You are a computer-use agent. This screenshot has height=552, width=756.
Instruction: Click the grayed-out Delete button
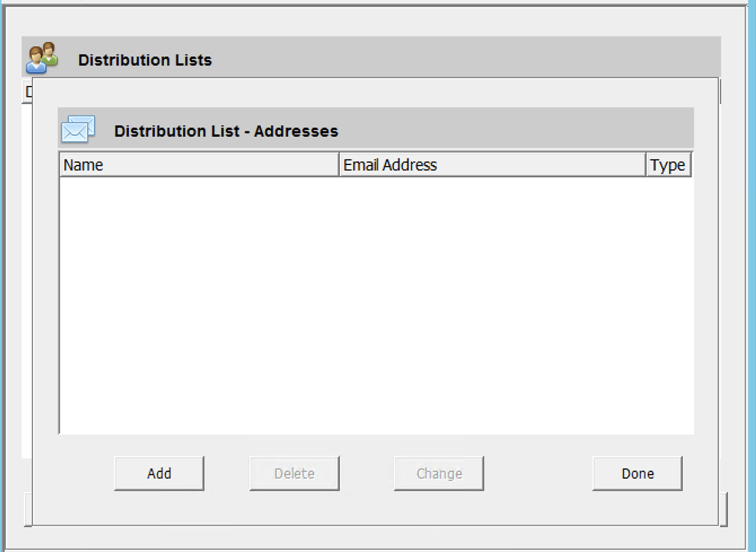point(294,473)
